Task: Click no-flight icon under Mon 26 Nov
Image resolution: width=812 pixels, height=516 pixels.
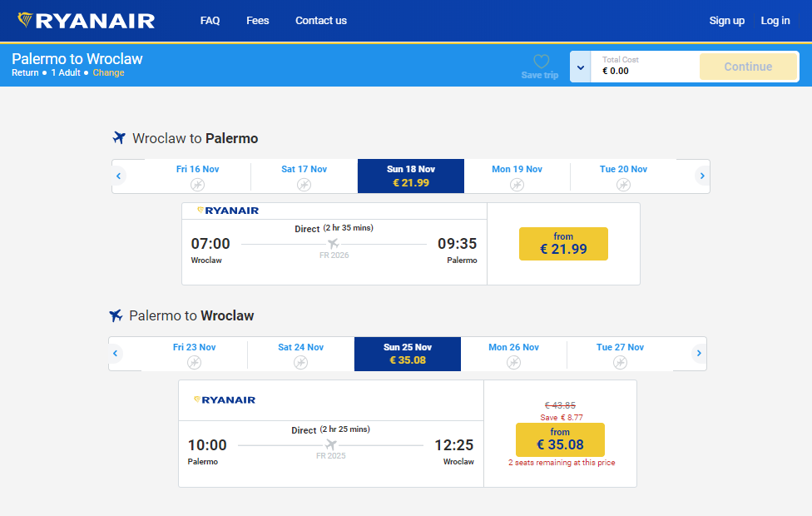Action: pyautogui.click(x=513, y=363)
